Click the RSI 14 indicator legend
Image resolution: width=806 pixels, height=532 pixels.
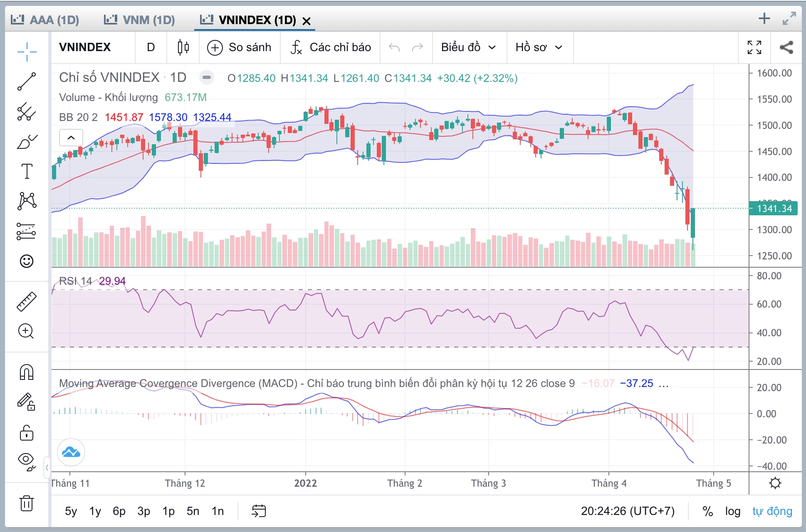click(75, 281)
